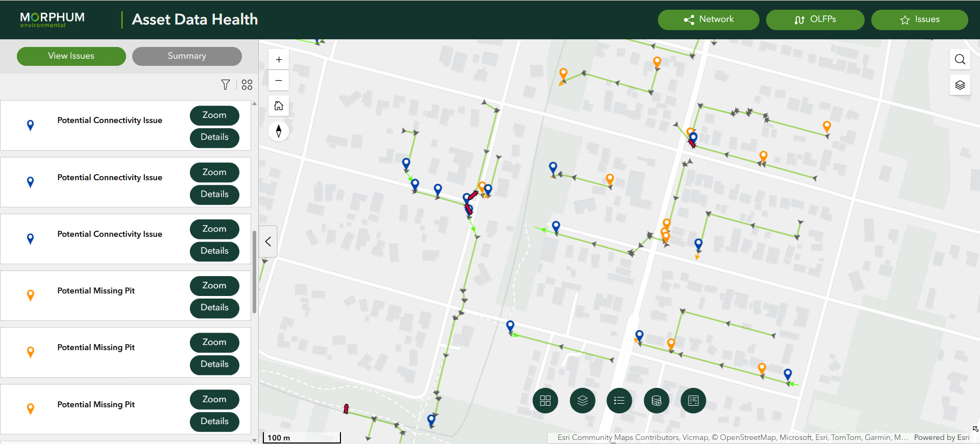Zoom to third Potential Connectivity Issue

click(214, 229)
